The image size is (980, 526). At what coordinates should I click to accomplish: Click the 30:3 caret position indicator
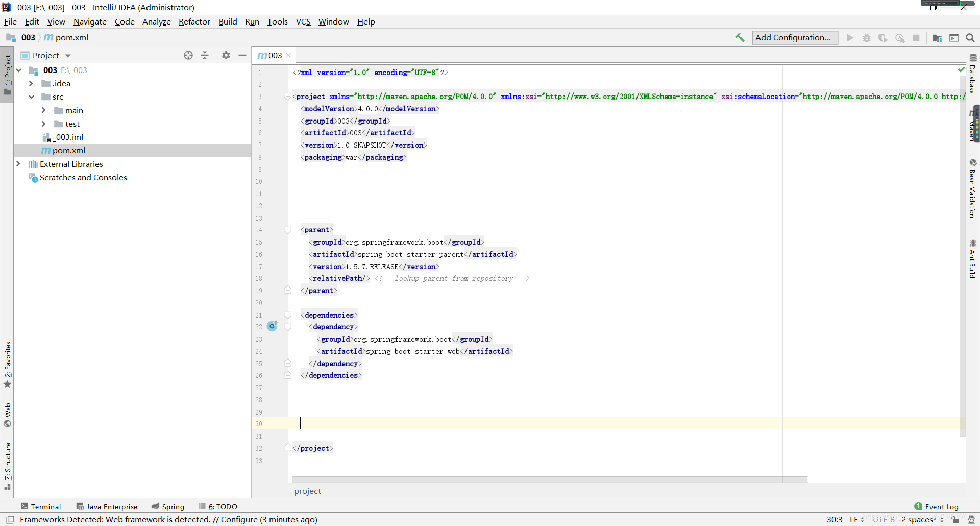(x=835, y=519)
